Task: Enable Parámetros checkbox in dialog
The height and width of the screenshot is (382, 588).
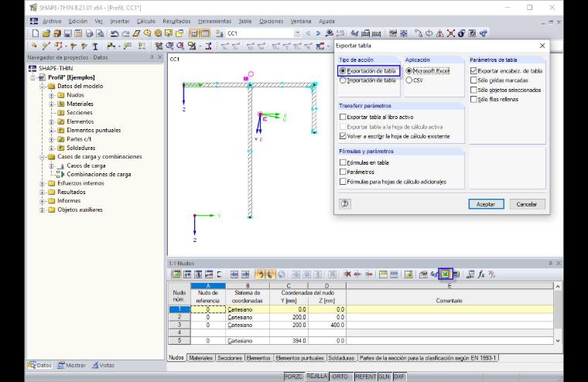Action: point(343,172)
